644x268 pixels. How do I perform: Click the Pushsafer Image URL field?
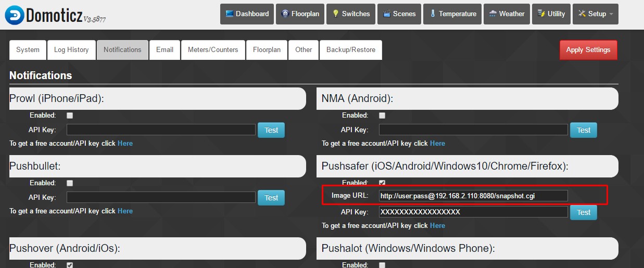[473, 196]
